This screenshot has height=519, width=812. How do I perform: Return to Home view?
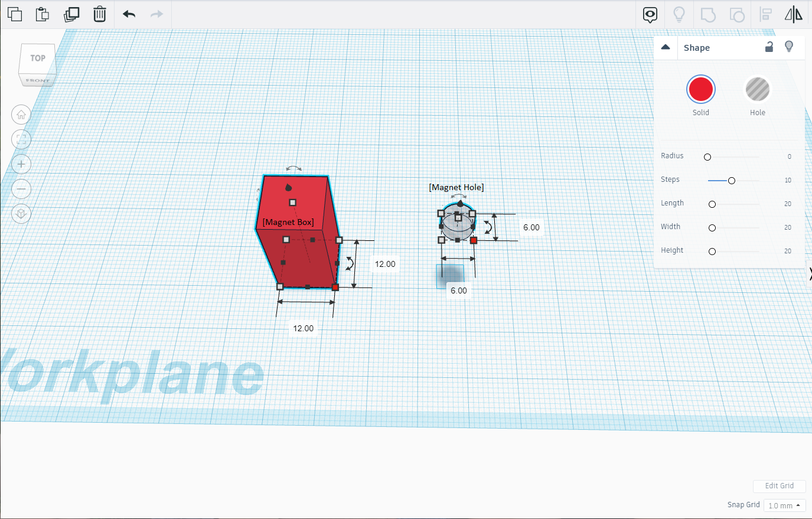click(21, 115)
